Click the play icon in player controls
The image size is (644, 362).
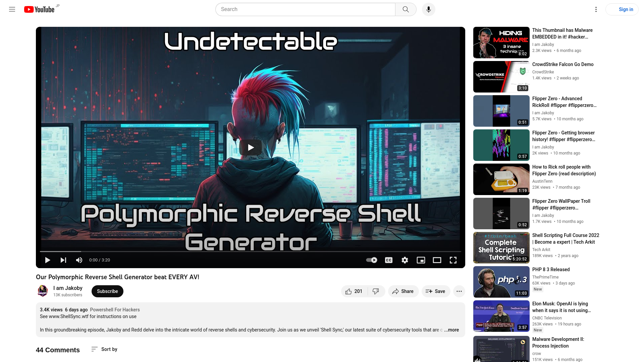coord(47,260)
